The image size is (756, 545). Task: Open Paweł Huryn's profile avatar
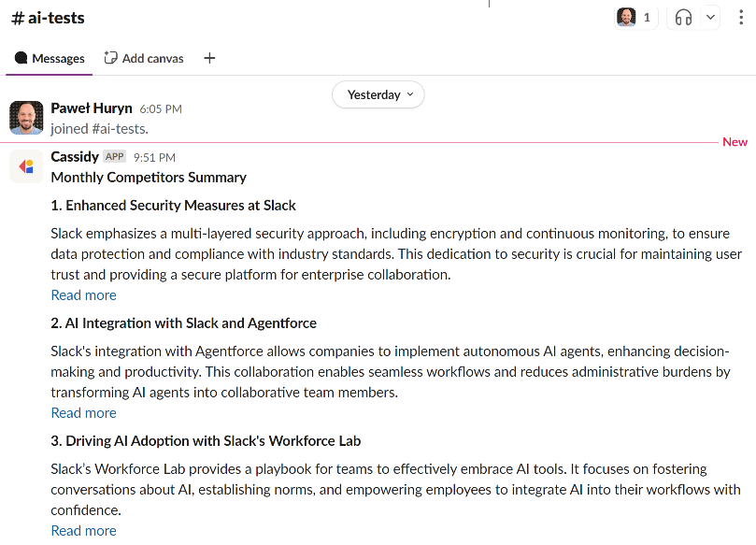pyautogui.click(x=26, y=118)
